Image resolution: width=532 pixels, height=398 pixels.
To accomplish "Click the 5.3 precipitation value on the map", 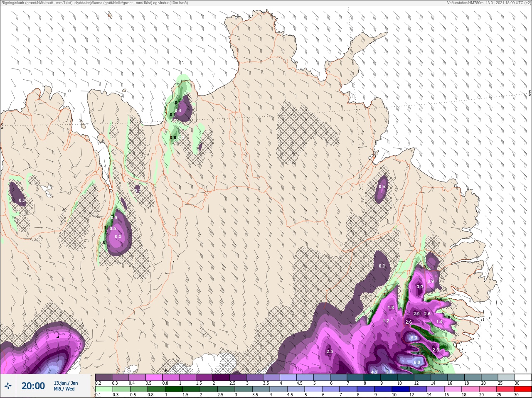I will click(414, 338).
